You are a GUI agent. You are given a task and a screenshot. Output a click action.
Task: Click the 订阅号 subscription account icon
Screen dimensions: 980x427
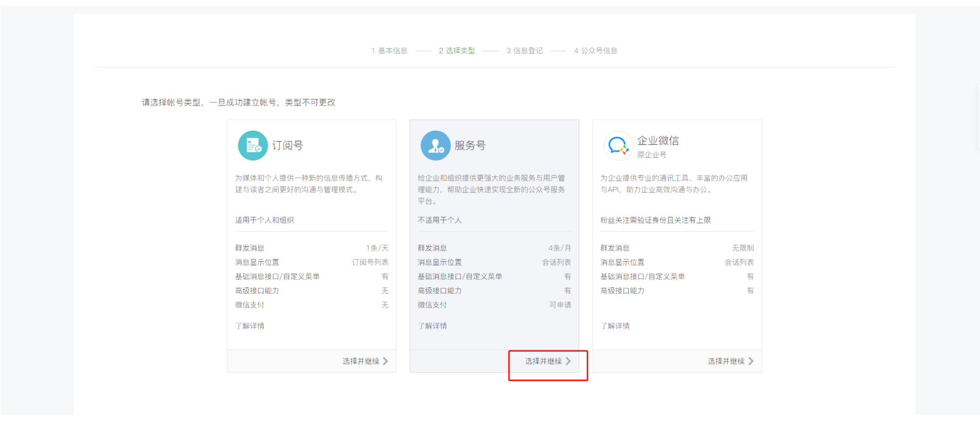pos(253,146)
